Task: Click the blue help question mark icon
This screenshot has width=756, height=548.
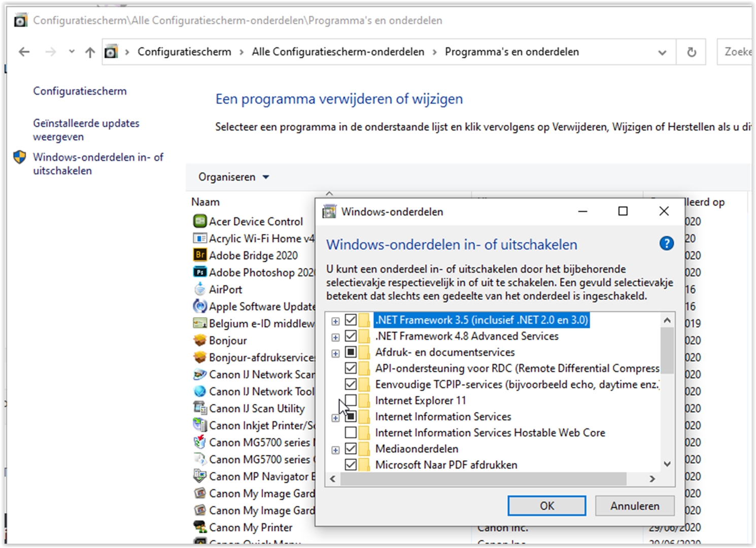Action: (x=666, y=244)
